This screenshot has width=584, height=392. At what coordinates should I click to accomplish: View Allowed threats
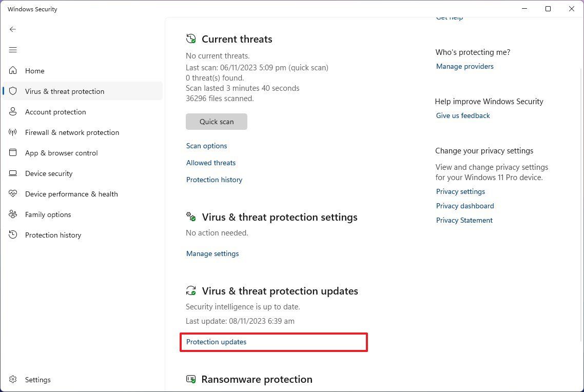[210, 163]
